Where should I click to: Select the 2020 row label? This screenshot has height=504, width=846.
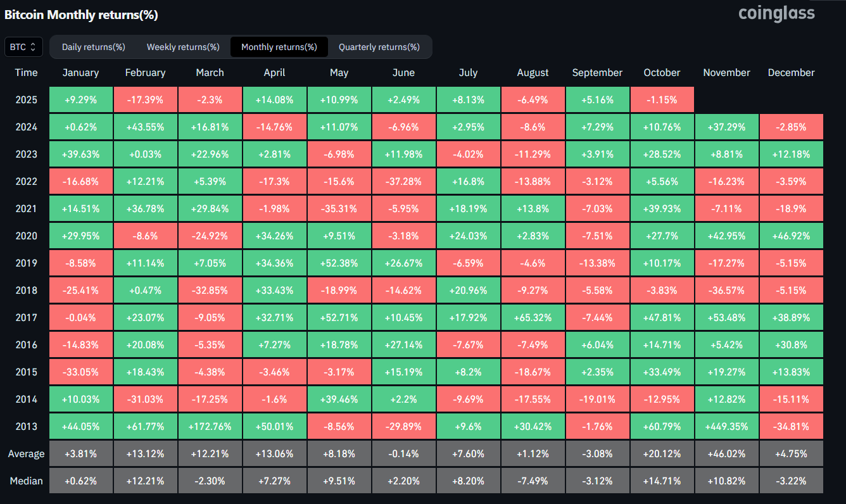26,236
